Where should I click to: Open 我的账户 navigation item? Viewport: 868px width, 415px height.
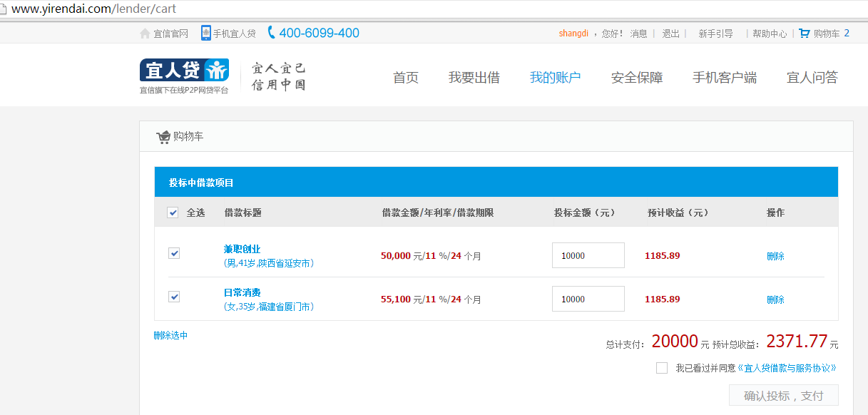(x=556, y=78)
